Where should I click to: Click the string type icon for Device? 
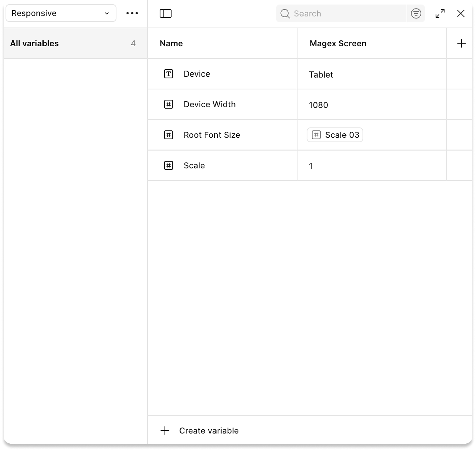coord(168,74)
